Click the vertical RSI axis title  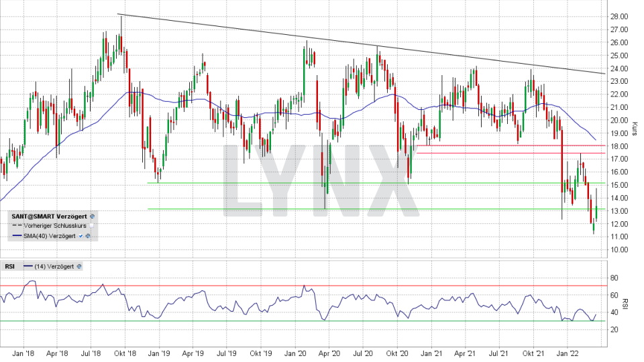pos(625,304)
